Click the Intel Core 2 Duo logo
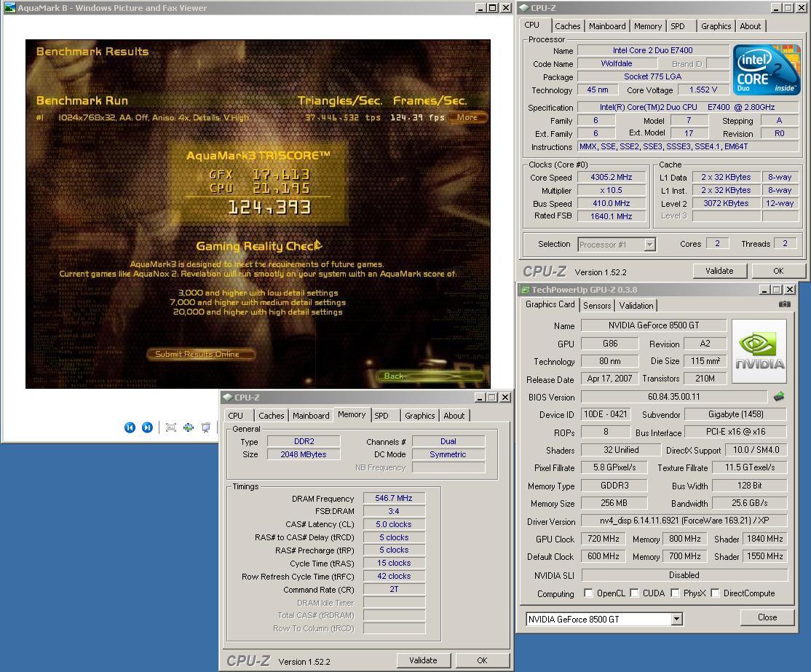Viewport: 811px width, 672px height. tap(767, 69)
